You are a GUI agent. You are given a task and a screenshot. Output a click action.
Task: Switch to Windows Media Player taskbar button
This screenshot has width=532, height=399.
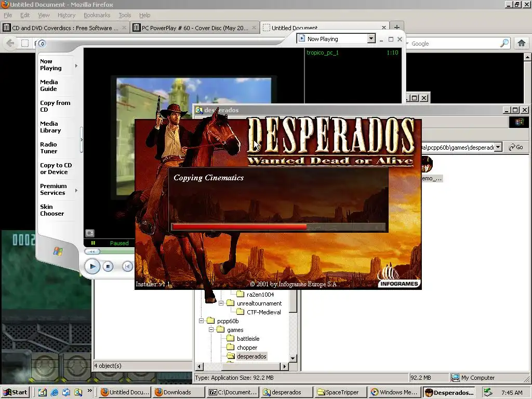[395, 392]
